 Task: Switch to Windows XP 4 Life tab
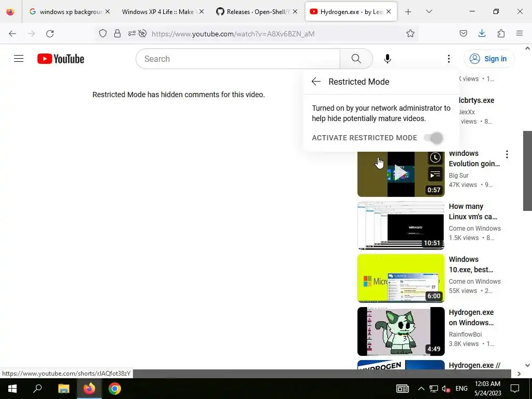point(163,11)
